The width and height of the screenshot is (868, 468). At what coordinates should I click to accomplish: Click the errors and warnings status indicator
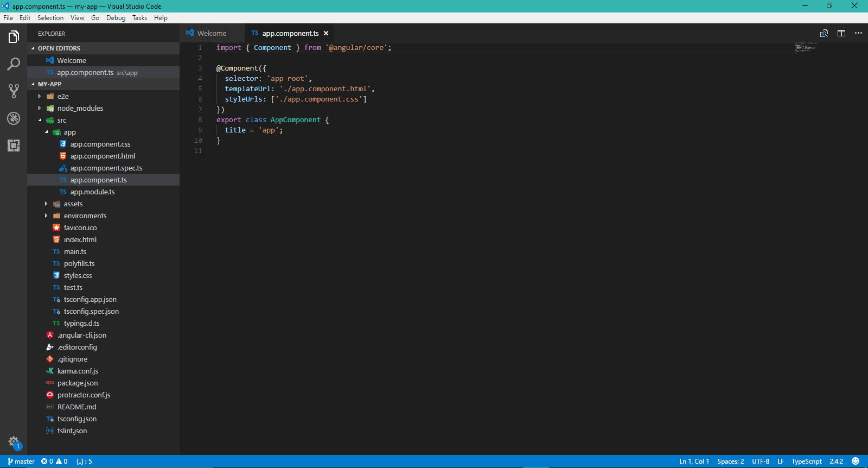pyautogui.click(x=54, y=461)
